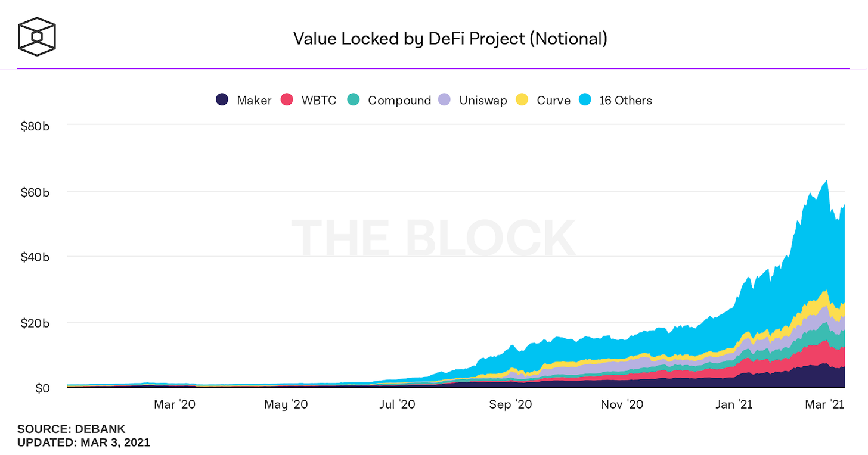Click the teal Compound legend dot
The image size is (868, 455).
click(x=354, y=100)
